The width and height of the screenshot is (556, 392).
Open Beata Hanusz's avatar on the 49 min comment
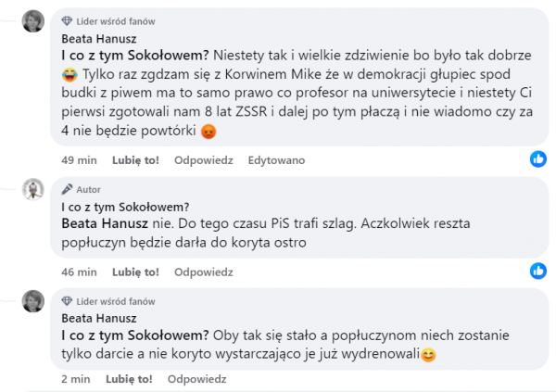click(33, 21)
